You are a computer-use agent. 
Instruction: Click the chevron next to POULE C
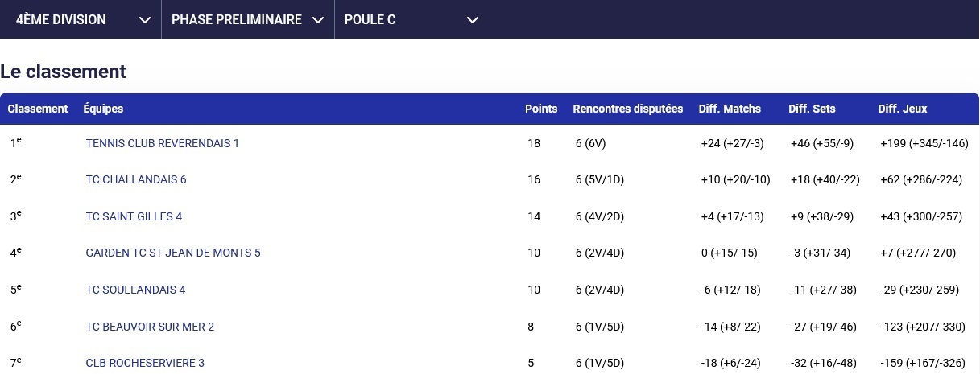click(x=473, y=20)
